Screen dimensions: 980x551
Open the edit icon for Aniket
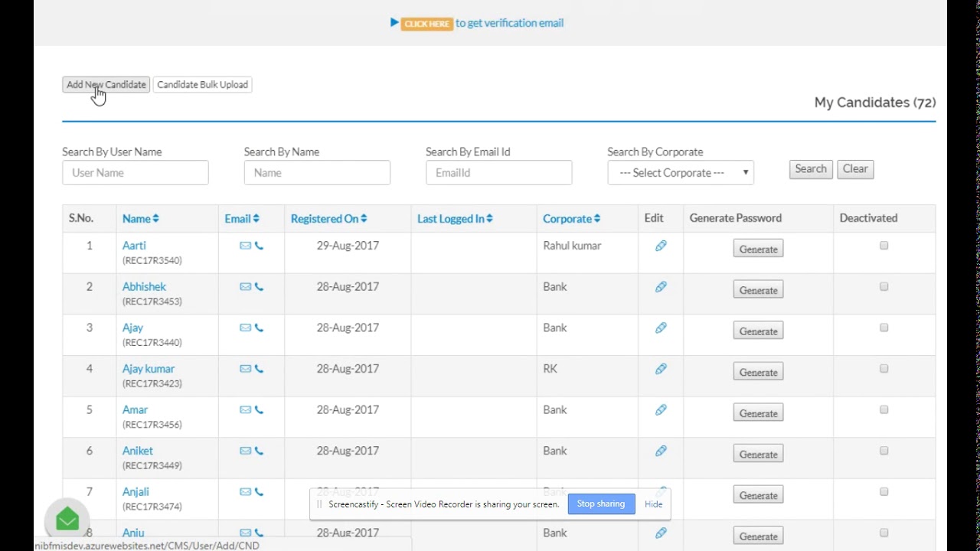pos(661,451)
